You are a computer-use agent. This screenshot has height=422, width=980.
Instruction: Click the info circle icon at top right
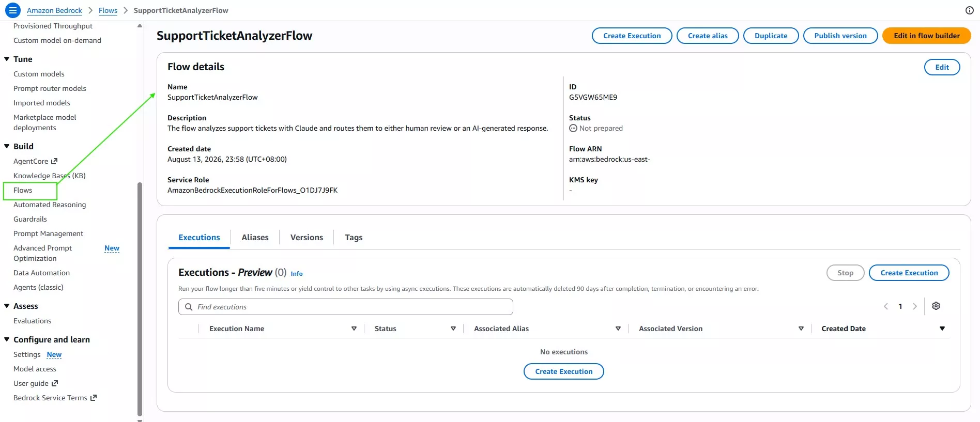tap(970, 10)
